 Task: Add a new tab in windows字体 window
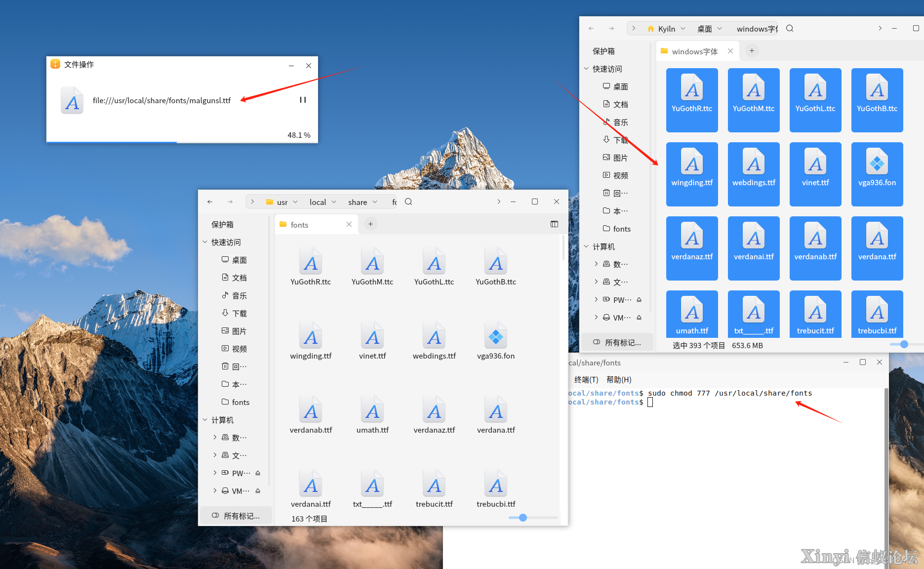click(752, 51)
